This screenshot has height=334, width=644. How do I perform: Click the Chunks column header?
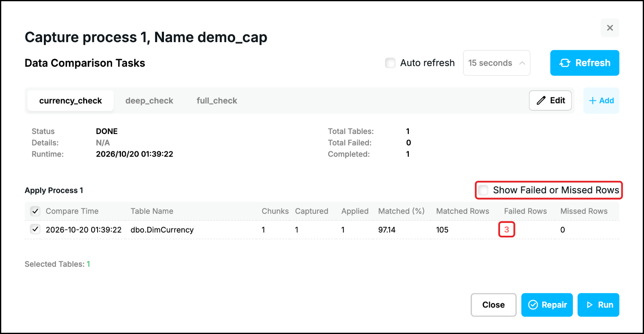pos(275,211)
